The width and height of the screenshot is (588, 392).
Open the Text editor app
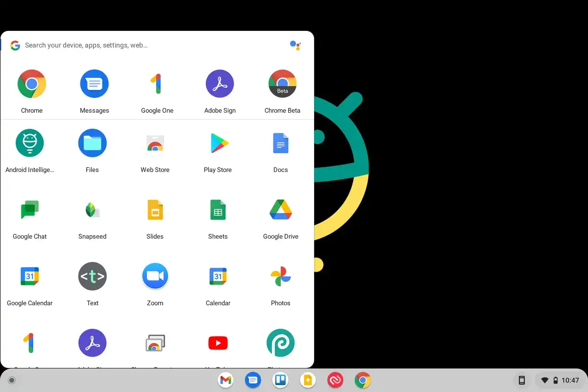pyautogui.click(x=93, y=276)
